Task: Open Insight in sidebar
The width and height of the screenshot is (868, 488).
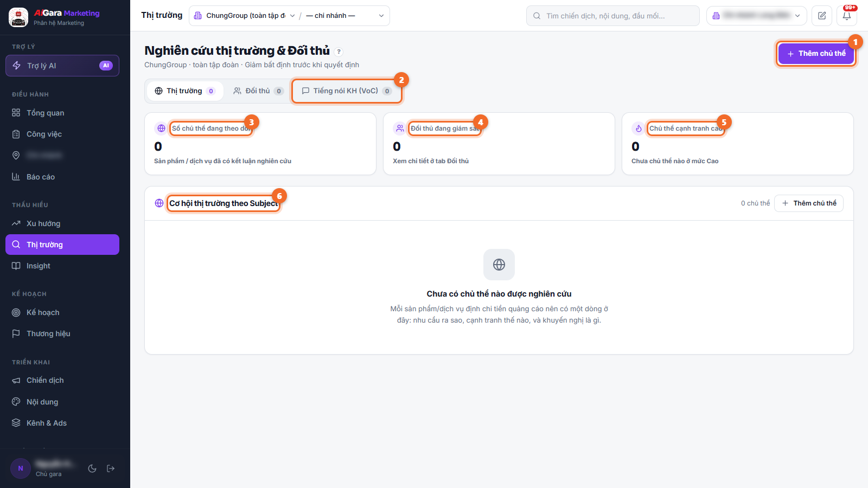Action: pyautogui.click(x=62, y=266)
